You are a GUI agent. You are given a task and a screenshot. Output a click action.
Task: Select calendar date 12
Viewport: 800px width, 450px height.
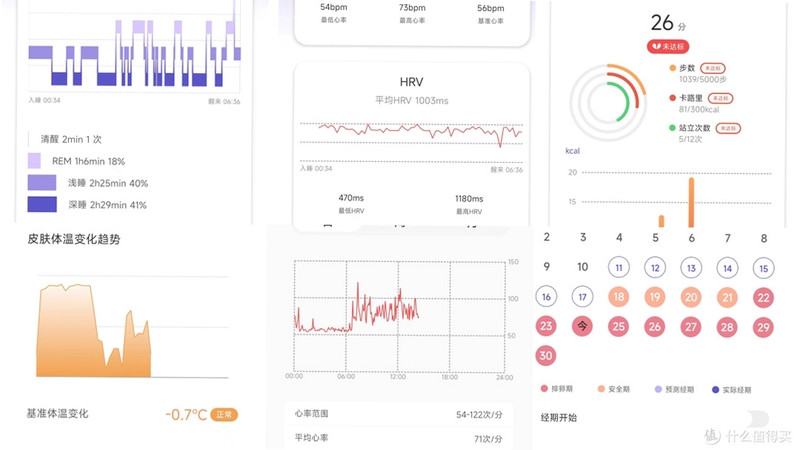pos(655,268)
